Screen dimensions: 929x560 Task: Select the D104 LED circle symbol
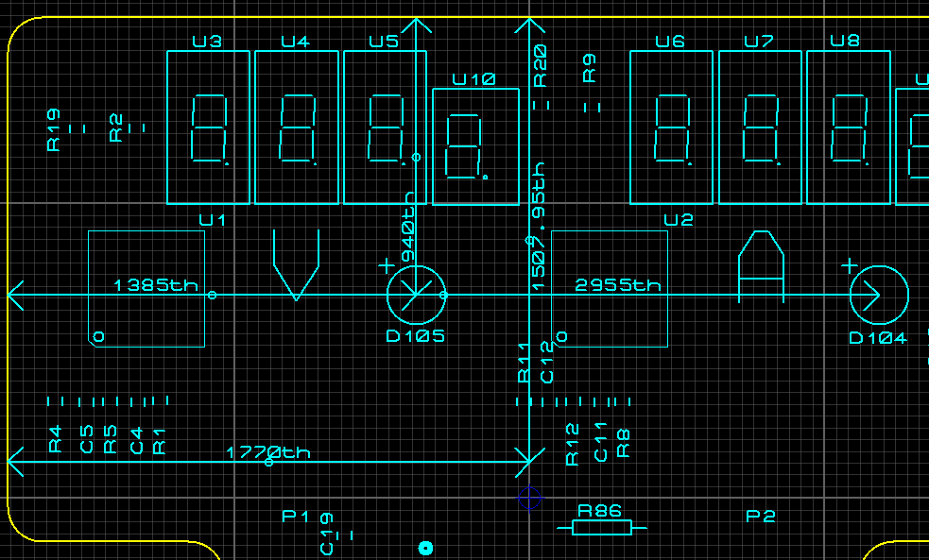point(879,295)
